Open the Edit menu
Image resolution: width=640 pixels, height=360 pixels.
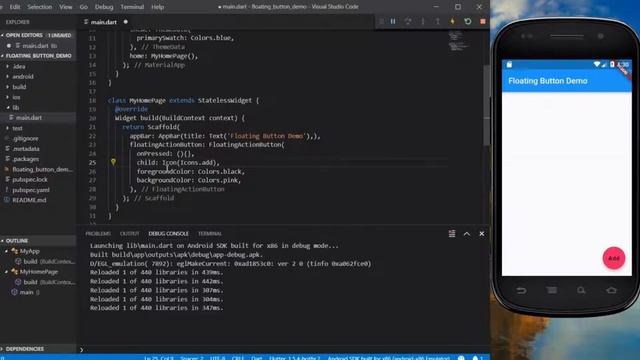coord(15,7)
